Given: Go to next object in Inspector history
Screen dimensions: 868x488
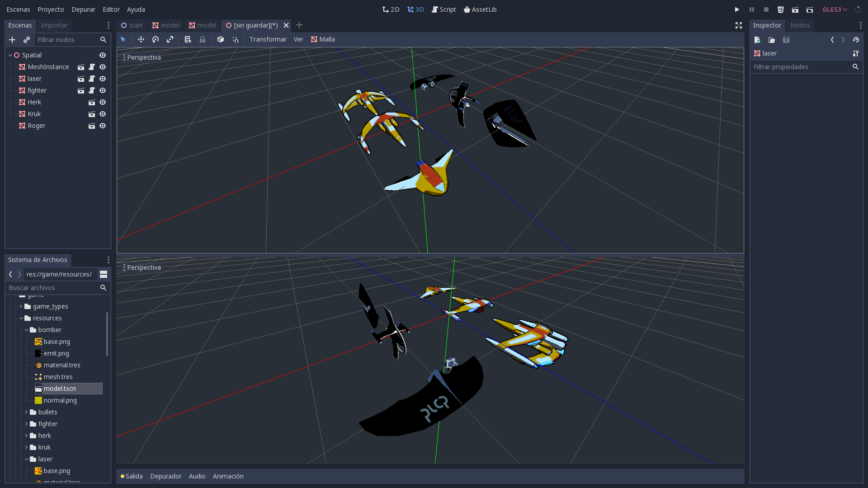Looking at the screenshot, I should pos(843,40).
